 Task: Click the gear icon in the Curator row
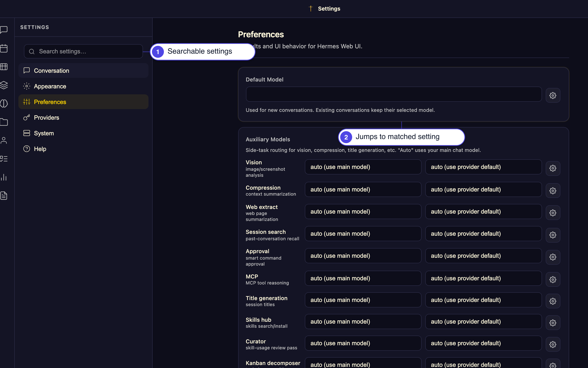[x=553, y=344]
